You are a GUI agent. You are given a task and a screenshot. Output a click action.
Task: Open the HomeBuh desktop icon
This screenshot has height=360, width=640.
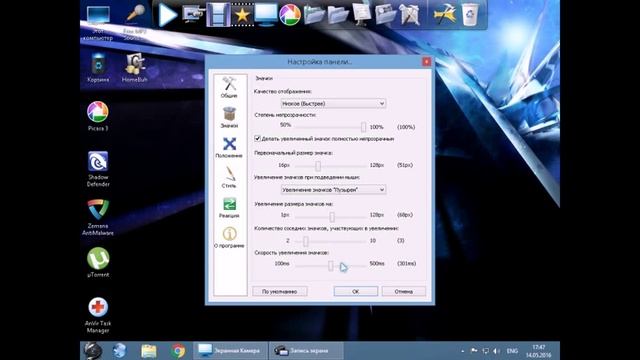coord(135,68)
